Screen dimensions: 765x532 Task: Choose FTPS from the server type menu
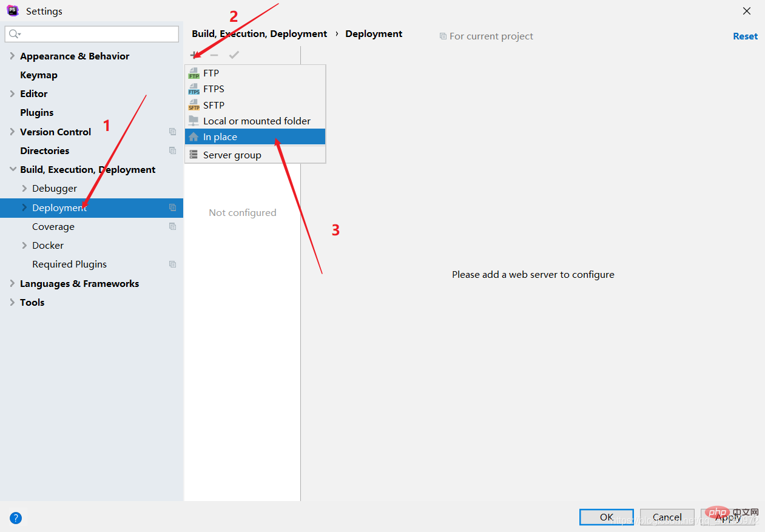(x=255, y=89)
